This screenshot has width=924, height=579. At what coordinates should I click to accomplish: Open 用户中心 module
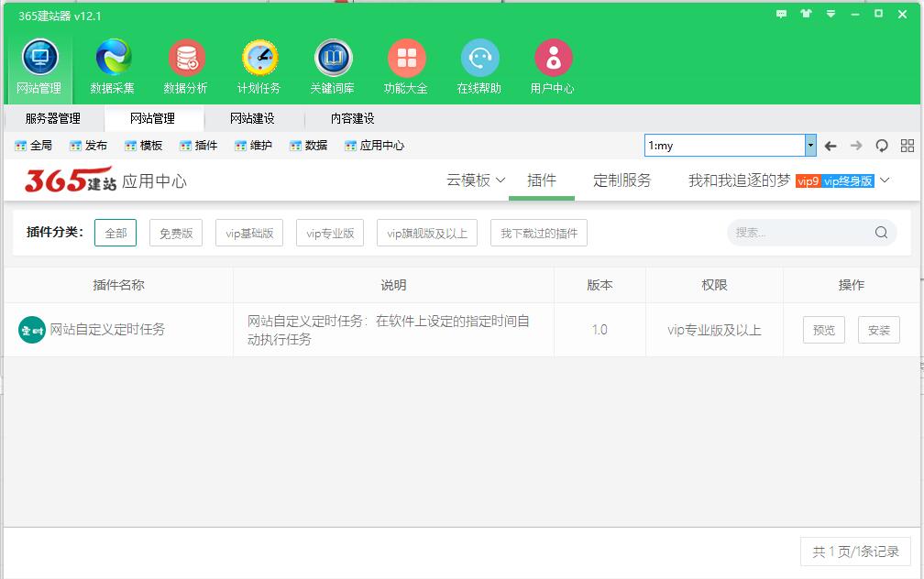[553, 67]
